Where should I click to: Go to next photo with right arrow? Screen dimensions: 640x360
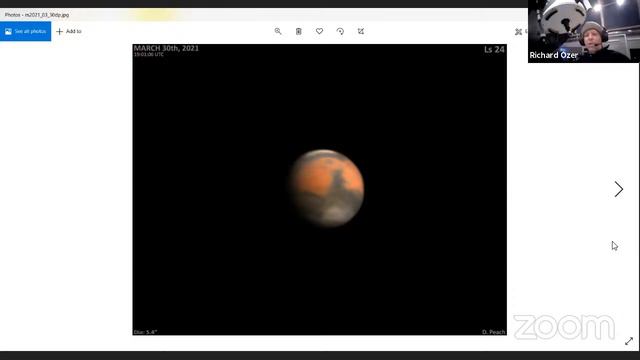tap(619, 189)
